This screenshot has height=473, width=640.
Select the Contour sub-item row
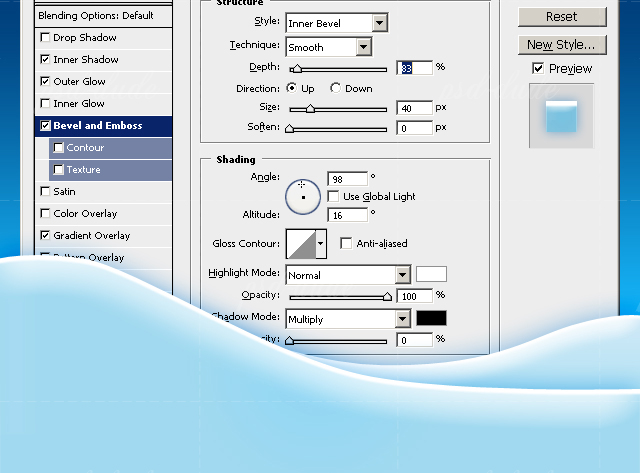(110, 148)
